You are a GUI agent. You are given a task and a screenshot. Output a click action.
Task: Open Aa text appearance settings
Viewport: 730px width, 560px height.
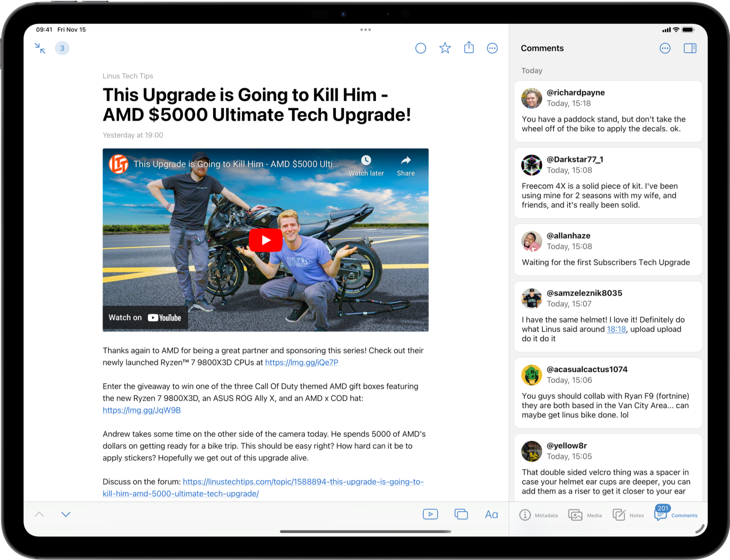coord(491,515)
